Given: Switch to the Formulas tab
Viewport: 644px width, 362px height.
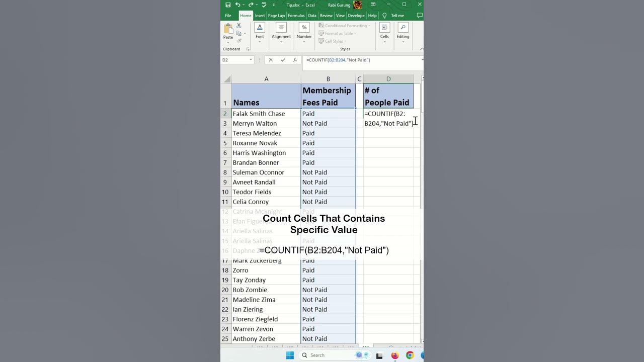Looking at the screenshot, I should 296,16.
